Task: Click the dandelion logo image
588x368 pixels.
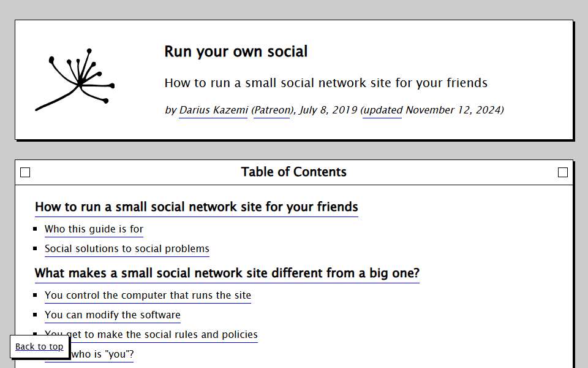Action: (x=75, y=80)
